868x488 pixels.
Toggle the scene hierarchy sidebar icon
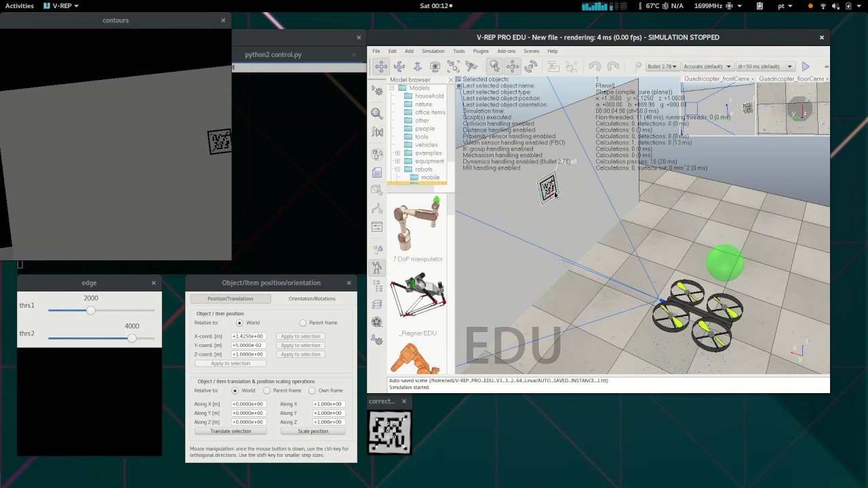point(377,287)
